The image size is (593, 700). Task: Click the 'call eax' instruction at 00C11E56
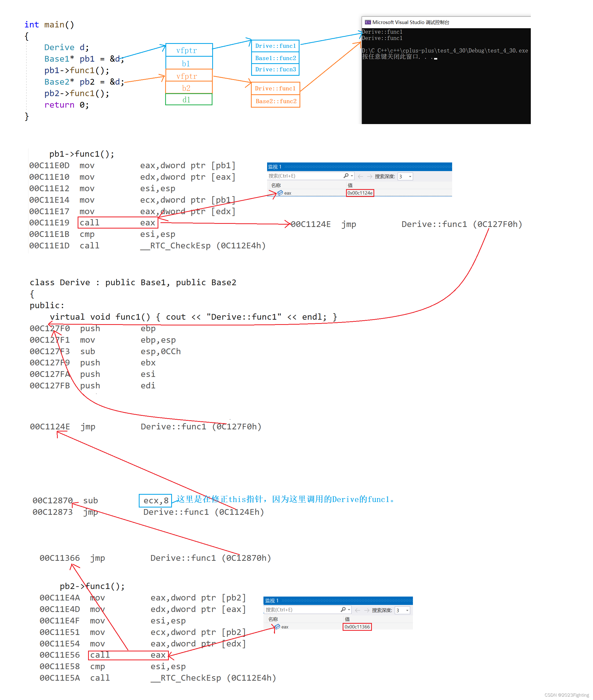click(x=128, y=655)
